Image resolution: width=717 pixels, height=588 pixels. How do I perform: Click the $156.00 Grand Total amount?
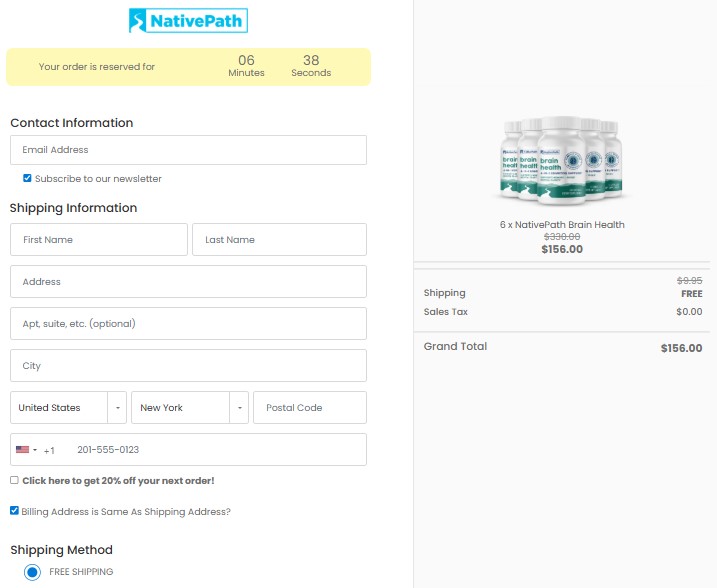coord(681,348)
